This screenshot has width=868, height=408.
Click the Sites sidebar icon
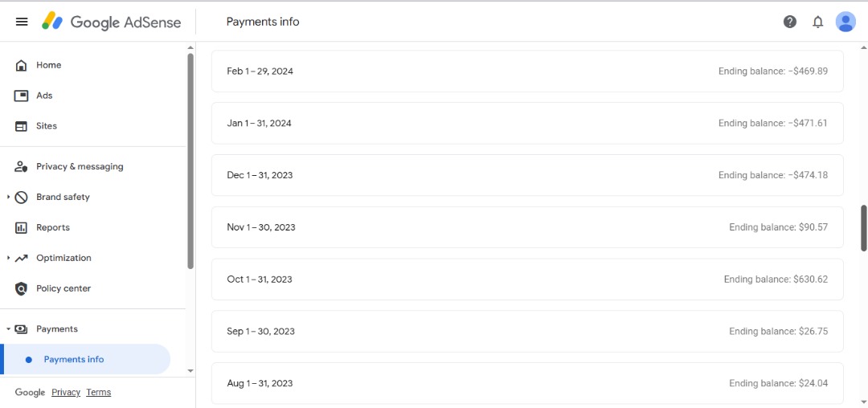point(22,126)
